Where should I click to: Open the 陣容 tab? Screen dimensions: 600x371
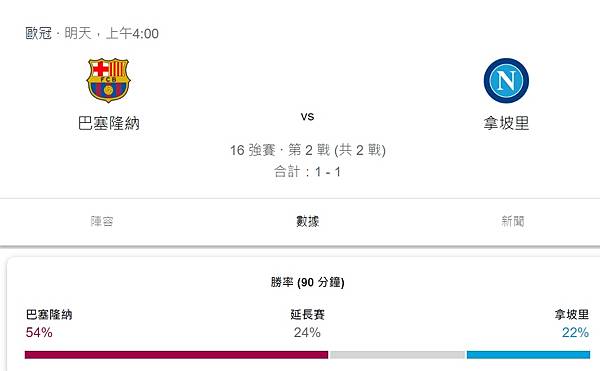(102, 221)
